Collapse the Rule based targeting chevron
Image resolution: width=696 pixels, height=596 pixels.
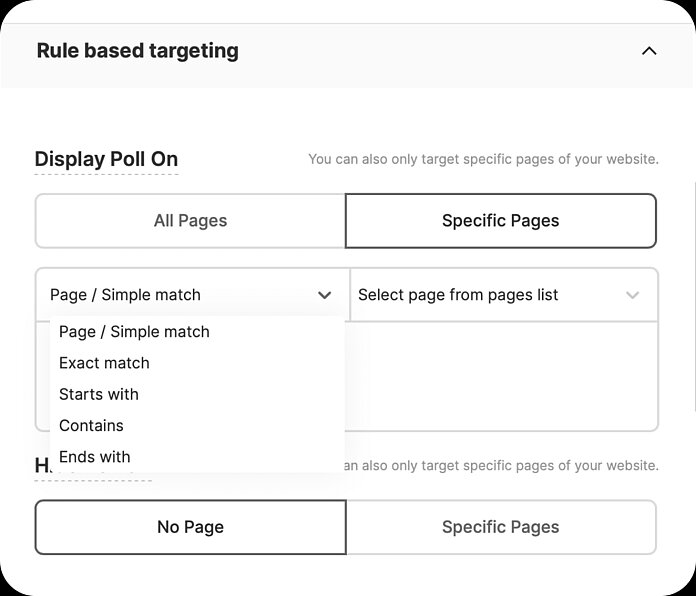(x=649, y=51)
